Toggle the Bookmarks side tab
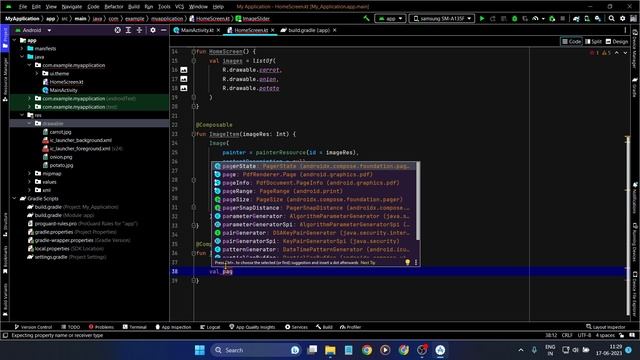 5,260
